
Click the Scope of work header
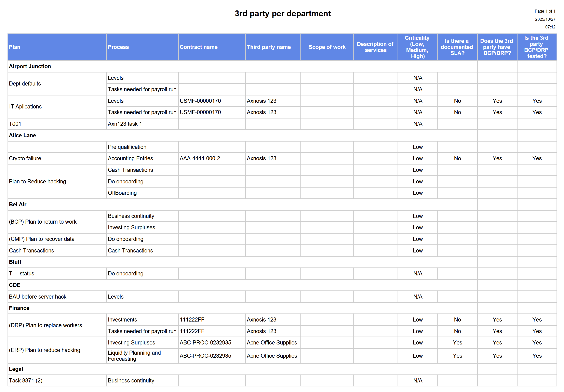327,47
